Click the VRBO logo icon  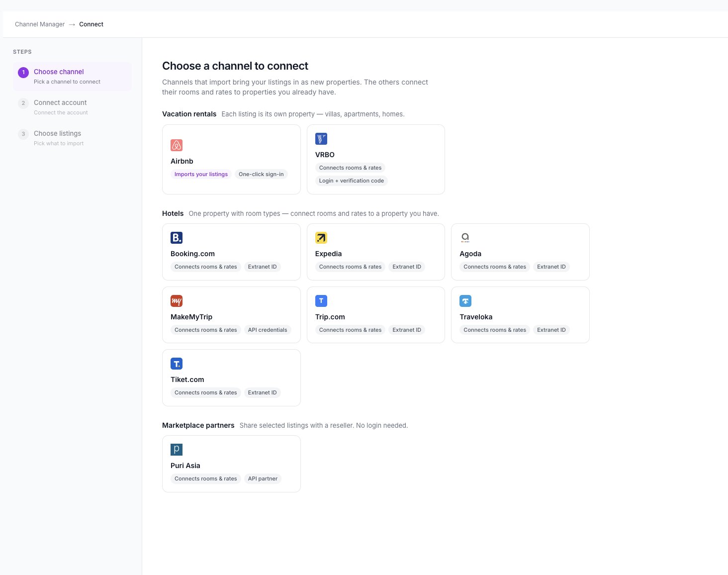[x=321, y=139]
